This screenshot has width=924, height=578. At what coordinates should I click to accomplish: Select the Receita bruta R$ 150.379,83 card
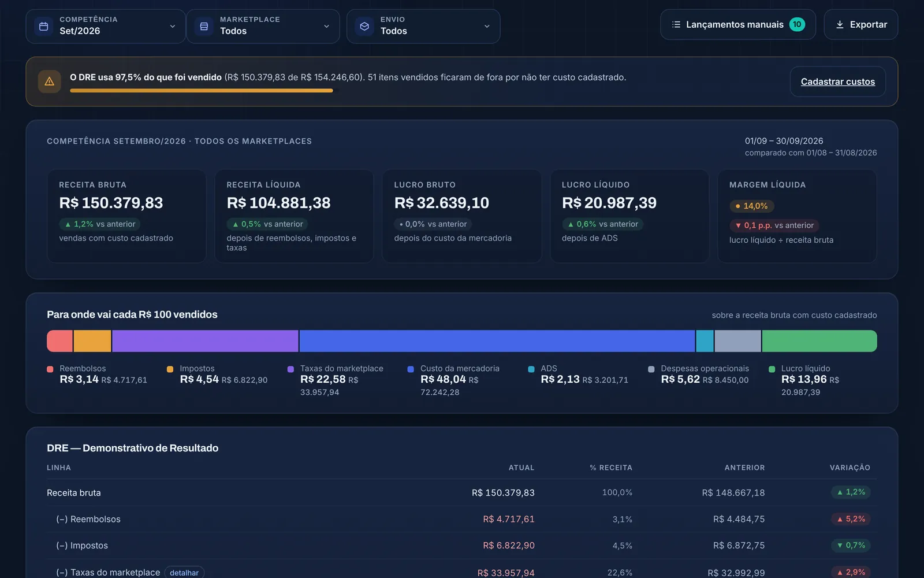tap(126, 216)
